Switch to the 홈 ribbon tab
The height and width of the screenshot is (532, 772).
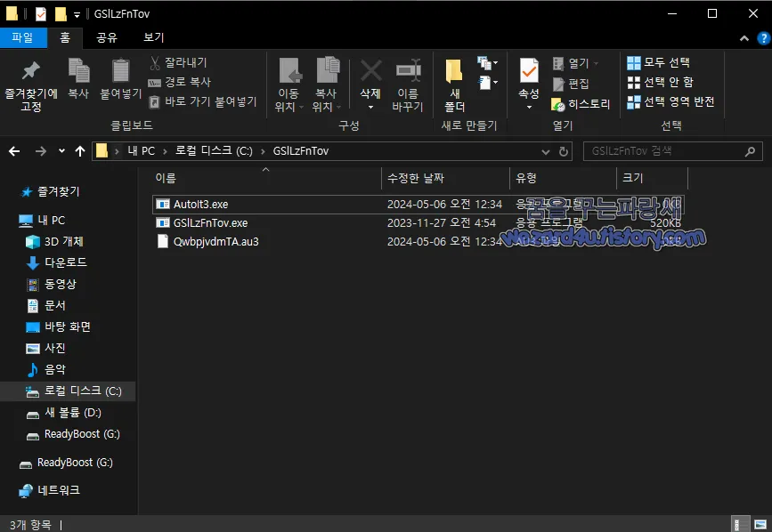(x=65, y=38)
